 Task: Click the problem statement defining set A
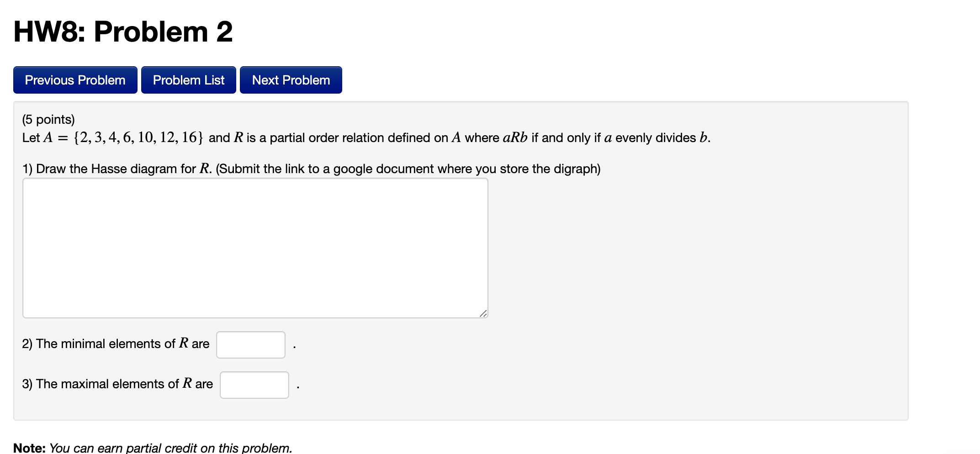point(366,137)
